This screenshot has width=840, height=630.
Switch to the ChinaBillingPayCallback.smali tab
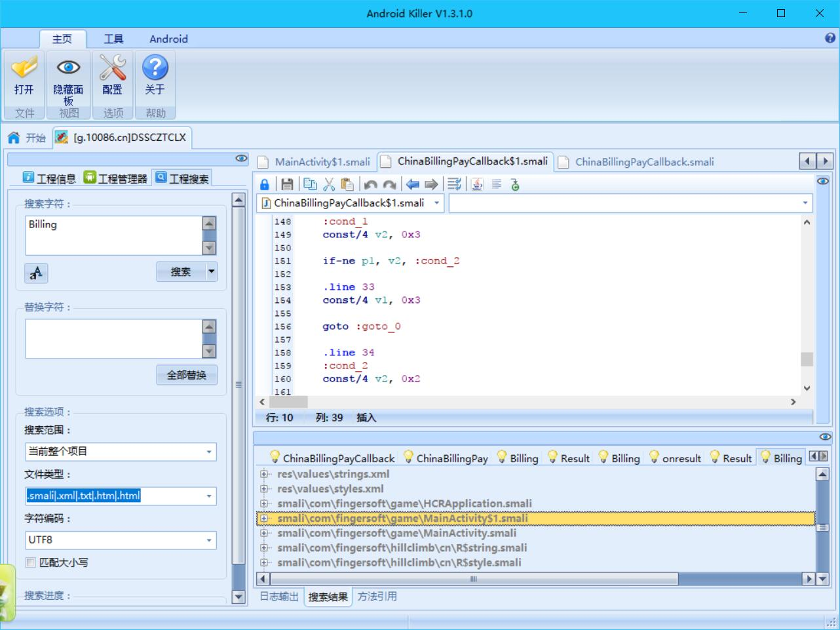click(x=644, y=162)
